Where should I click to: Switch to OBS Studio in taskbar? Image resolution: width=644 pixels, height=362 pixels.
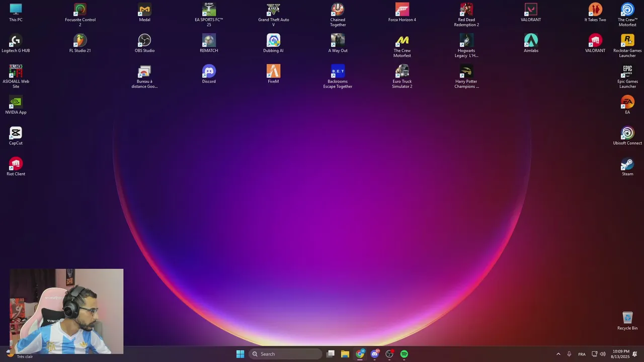tap(389, 354)
